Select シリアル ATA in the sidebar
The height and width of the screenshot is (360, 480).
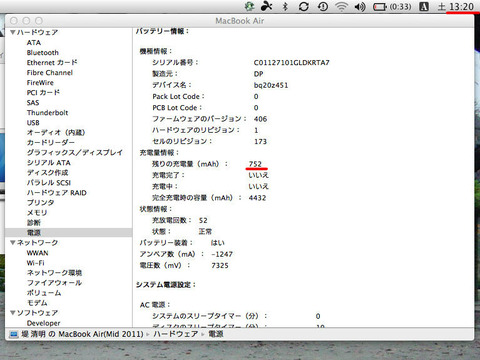coord(49,163)
